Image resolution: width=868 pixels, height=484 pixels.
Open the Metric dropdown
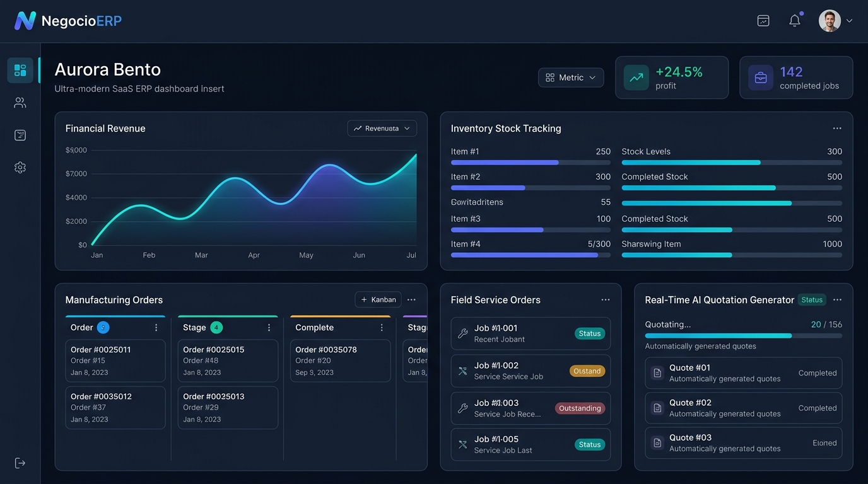[x=571, y=78]
